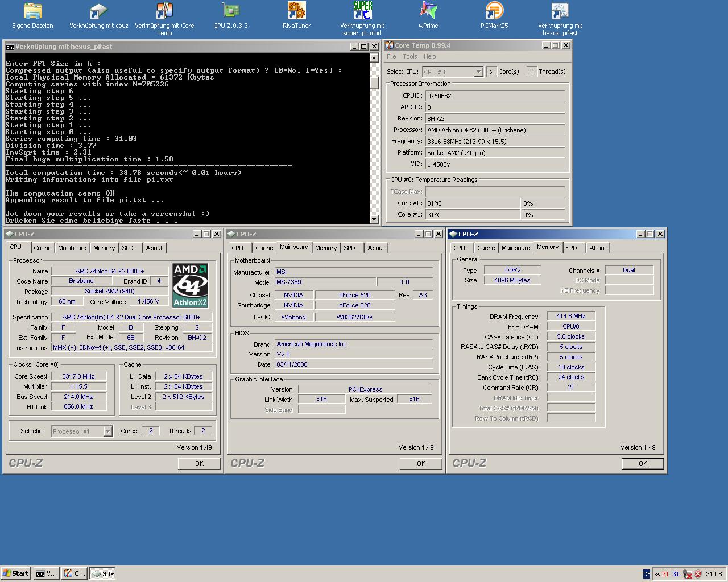
Task: Select About tab in Memory CPU-Z window
Action: pyautogui.click(x=598, y=248)
